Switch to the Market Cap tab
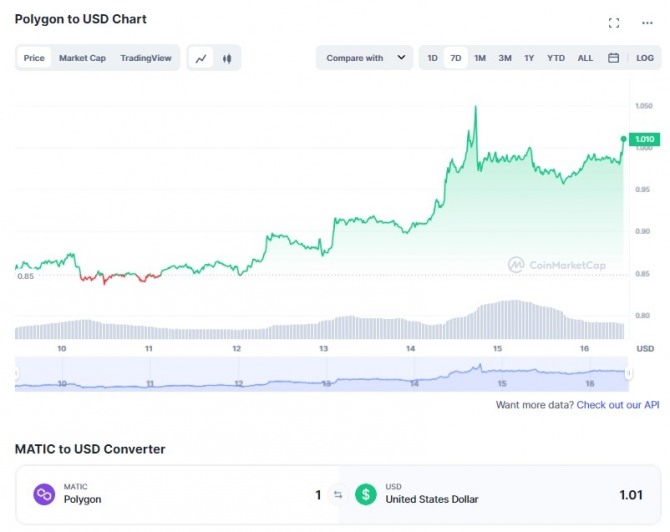 click(x=82, y=58)
